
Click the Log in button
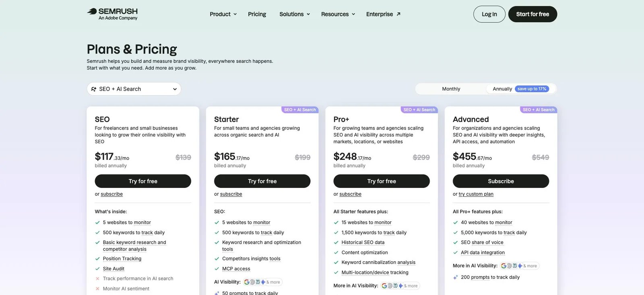click(x=489, y=14)
